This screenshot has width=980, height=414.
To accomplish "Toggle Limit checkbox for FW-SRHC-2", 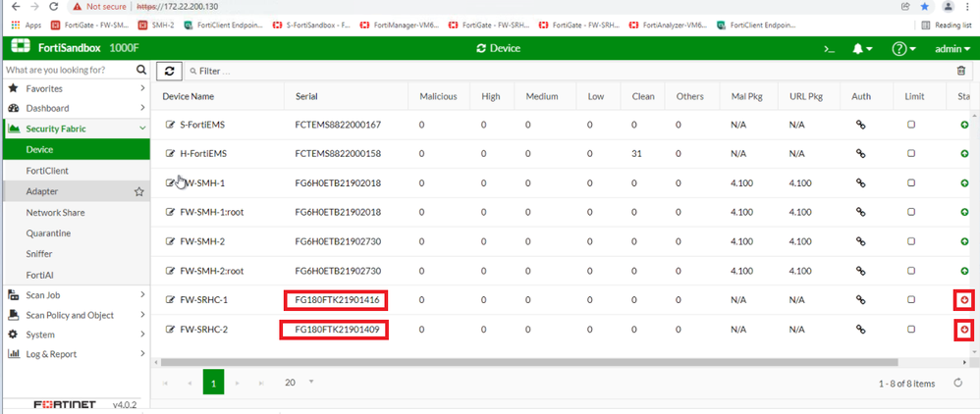I will (x=911, y=329).
